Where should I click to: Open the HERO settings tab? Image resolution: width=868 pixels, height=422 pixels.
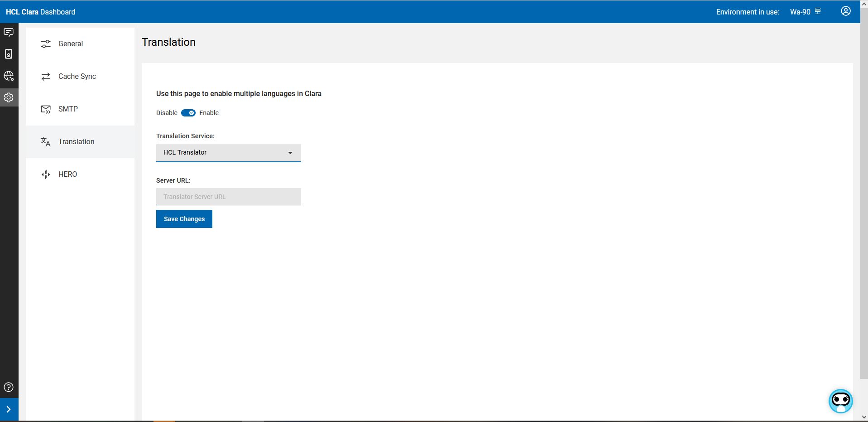[x=80, y=175]
